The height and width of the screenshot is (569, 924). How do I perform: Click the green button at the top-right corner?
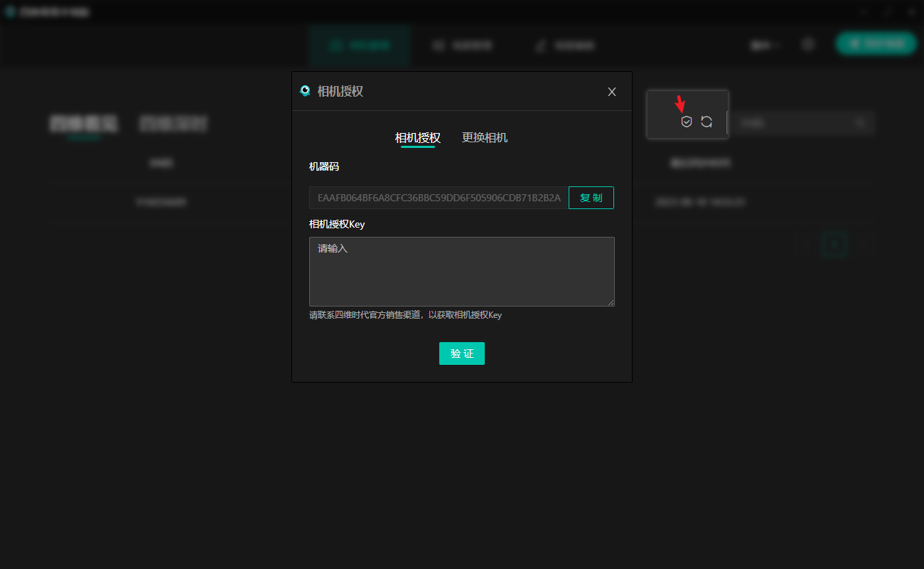pos(876,43)
